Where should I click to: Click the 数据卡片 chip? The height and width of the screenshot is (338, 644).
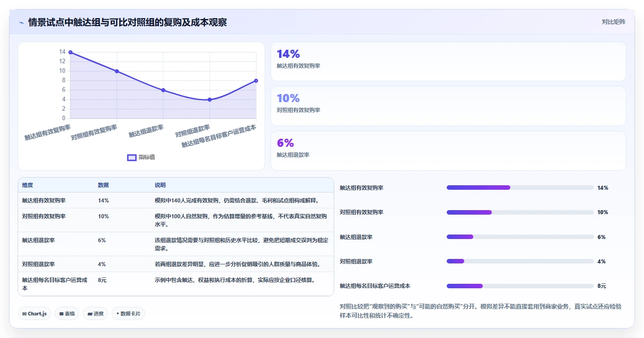coord(128,314)
